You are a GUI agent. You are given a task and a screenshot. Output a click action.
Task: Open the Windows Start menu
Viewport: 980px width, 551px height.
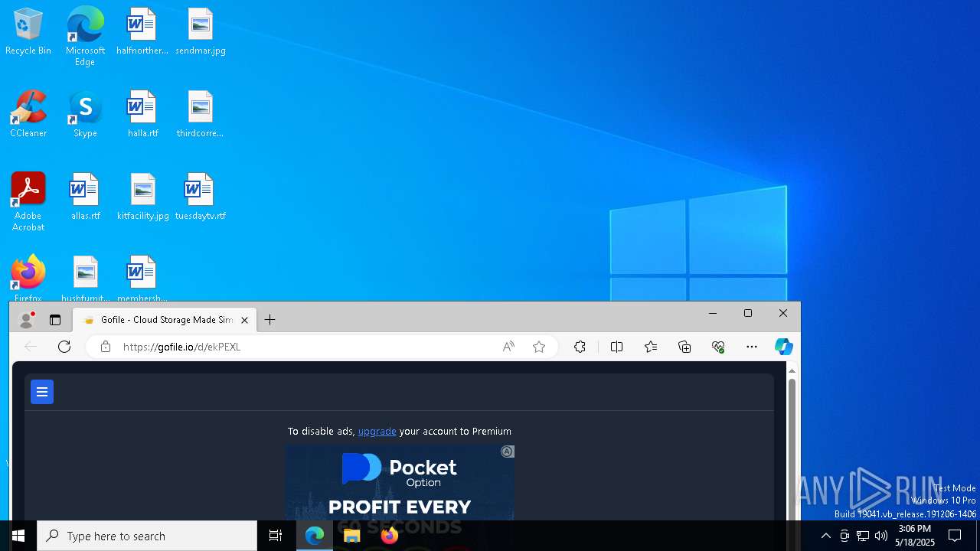pyautogui.click(x=18, y=536)
